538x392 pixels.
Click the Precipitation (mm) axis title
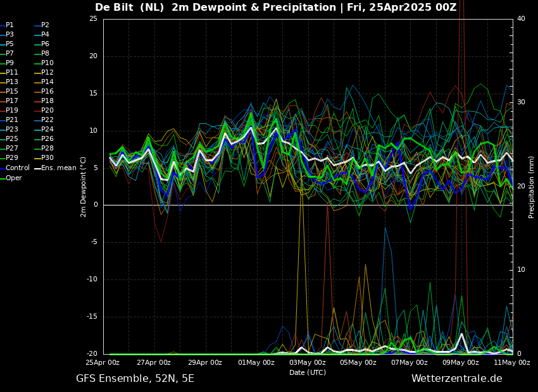[531, 187]
